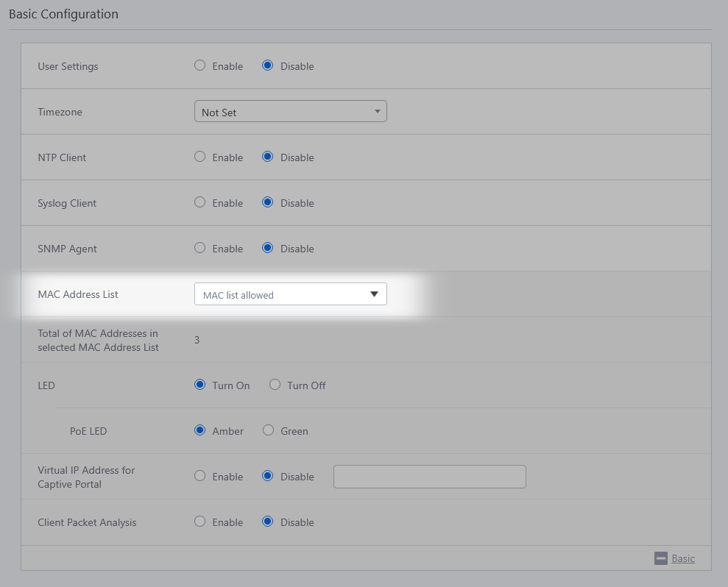The image size is (728, 587).
Task: Select Disable for Syslog Client
Action: pos(268,202)
